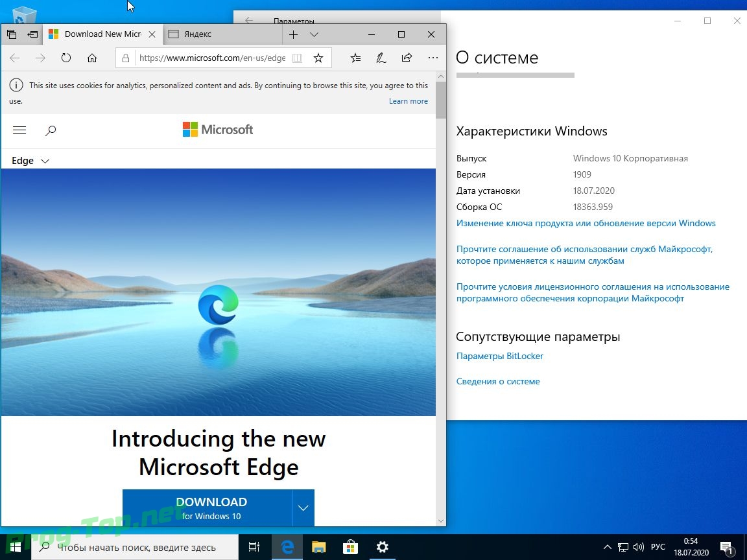Click Learn more in cookie notice

coord(409,101)
